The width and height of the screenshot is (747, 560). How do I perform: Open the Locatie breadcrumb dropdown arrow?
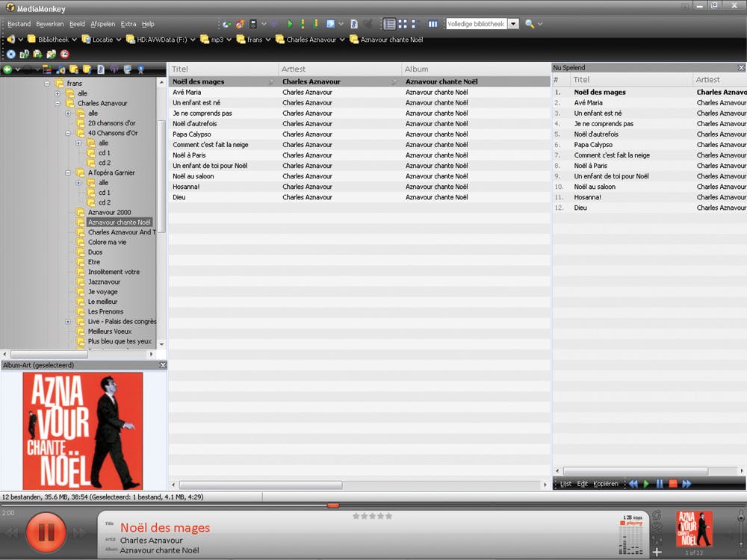tap(119, 40)
